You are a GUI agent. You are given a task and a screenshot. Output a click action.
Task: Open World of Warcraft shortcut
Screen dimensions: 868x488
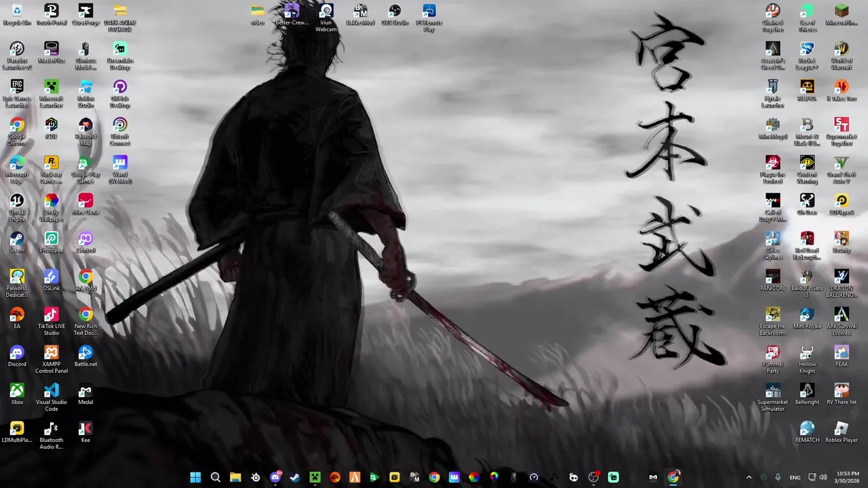coord(842,56)
